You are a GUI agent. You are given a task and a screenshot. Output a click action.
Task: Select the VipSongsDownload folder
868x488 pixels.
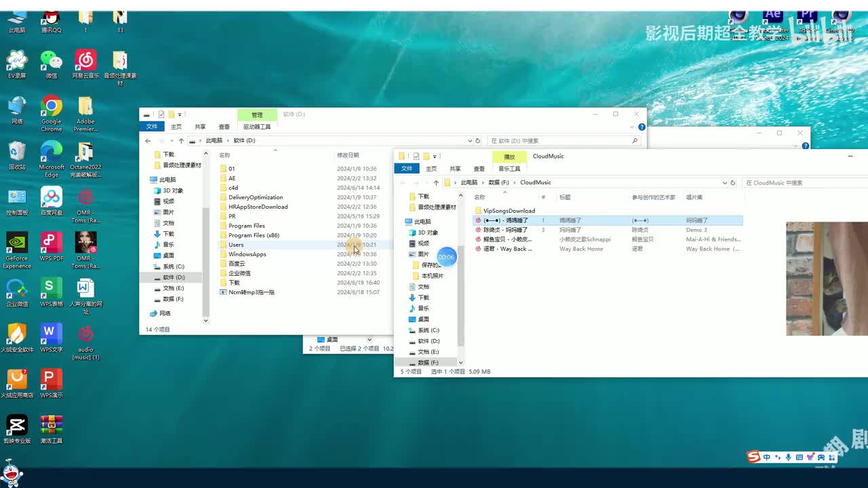509,211
